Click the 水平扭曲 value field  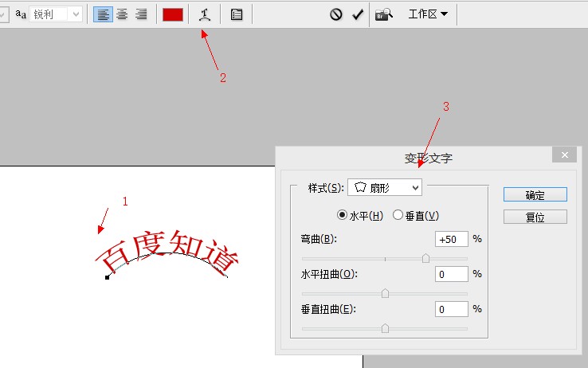coord(452,274)
